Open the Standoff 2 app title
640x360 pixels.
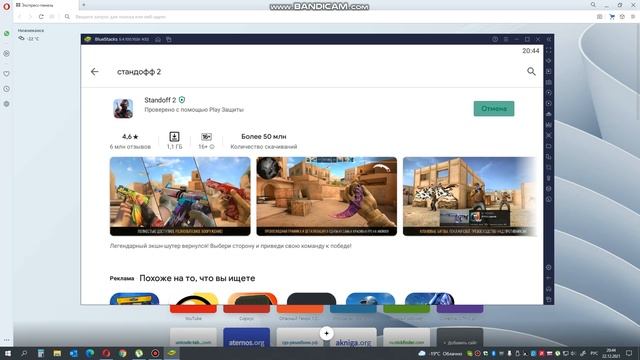[160, 100]
